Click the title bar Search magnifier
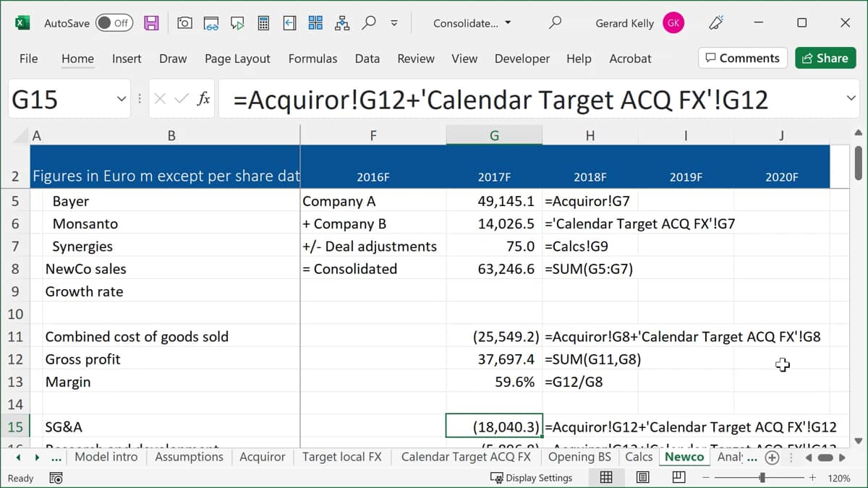The width and height of the screenshot is (868, 488). tap(555, 23)
